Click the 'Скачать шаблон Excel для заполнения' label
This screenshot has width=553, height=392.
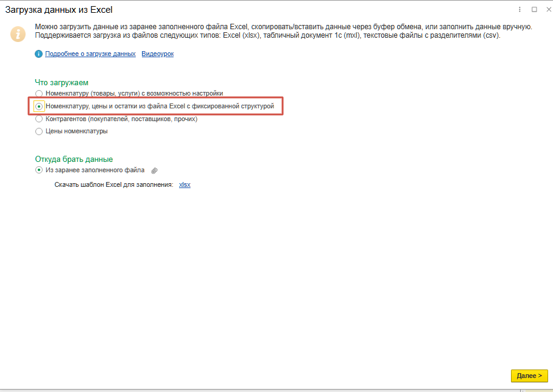pyautogui.click(x=114, y=184)
